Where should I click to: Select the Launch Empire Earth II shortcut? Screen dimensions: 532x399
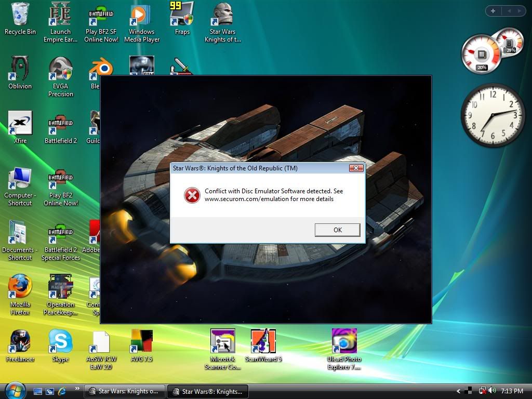click(x=60, y=22)
